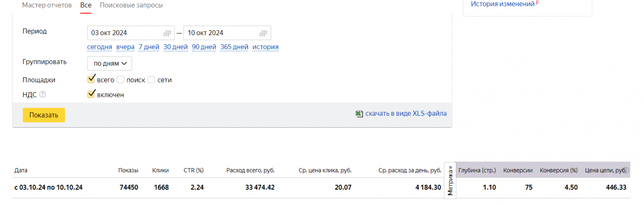The height and width of the screenshot is (205, 644).
Task: Set period to '7 дней'
Action: pyautogui.click(x=149, y=47)
